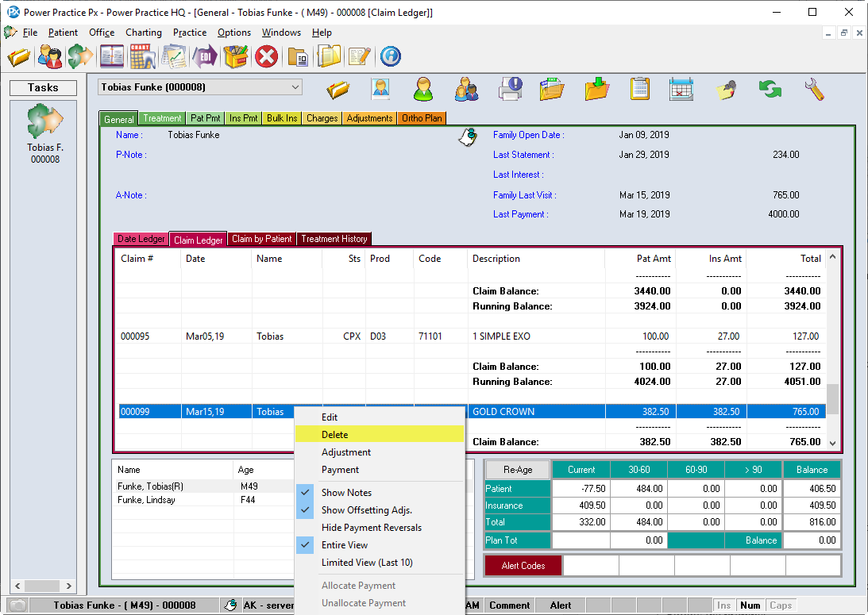Click the printer icon in patient toolbar

(x=509, y=89)
